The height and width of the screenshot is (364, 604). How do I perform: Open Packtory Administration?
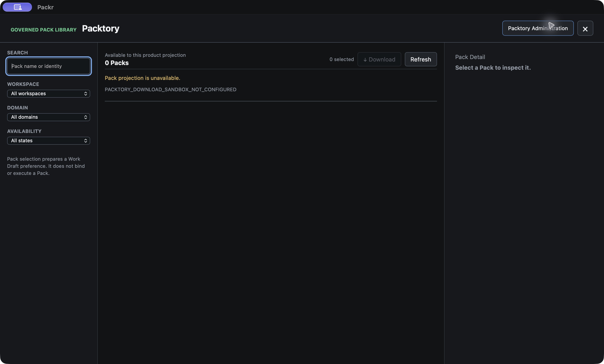[x=538, y=28]
